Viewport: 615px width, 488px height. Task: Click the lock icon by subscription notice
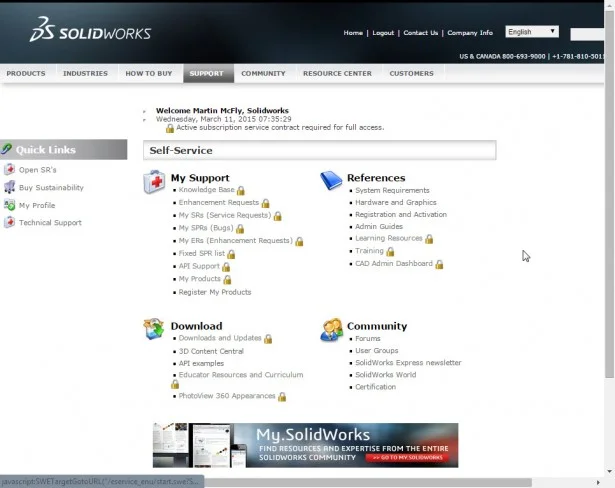point(170,128)
